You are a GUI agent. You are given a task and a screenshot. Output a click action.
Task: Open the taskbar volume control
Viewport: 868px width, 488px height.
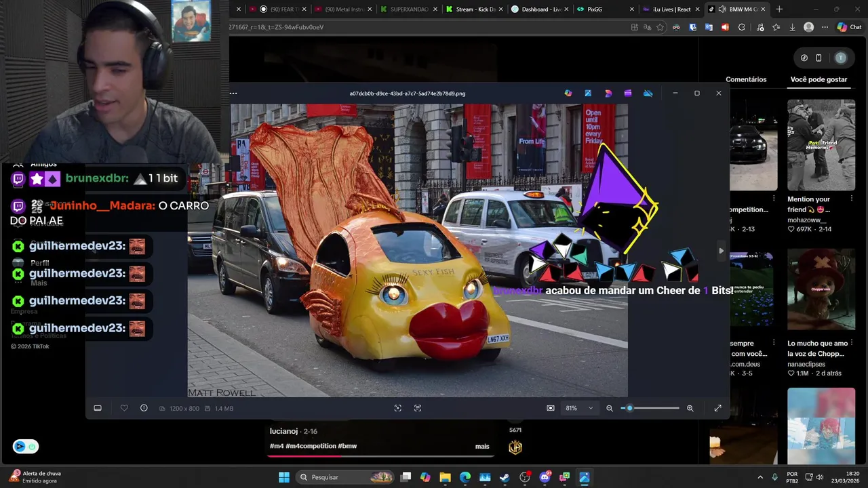820,477
